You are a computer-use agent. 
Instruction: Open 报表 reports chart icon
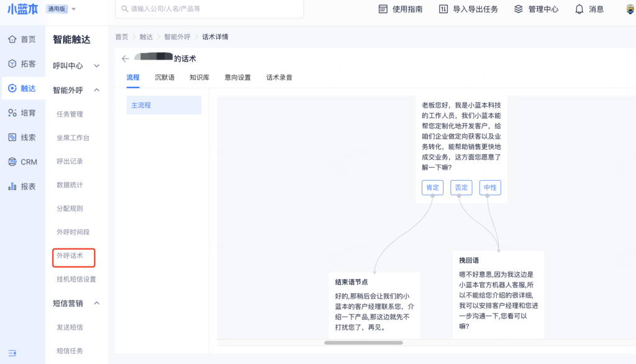(12, 186)
